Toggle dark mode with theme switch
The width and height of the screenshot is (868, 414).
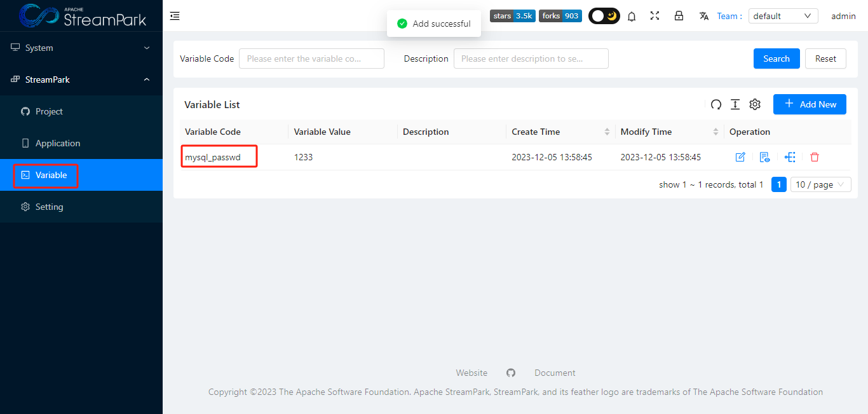[604, 16]
